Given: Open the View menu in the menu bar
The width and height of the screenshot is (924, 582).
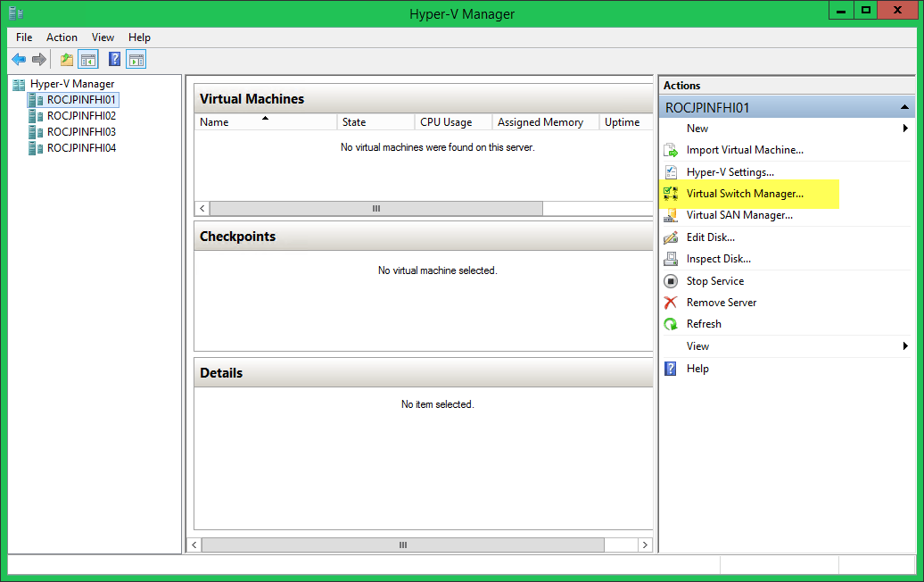Looking at the screenshot, I should tap(103, 37).
